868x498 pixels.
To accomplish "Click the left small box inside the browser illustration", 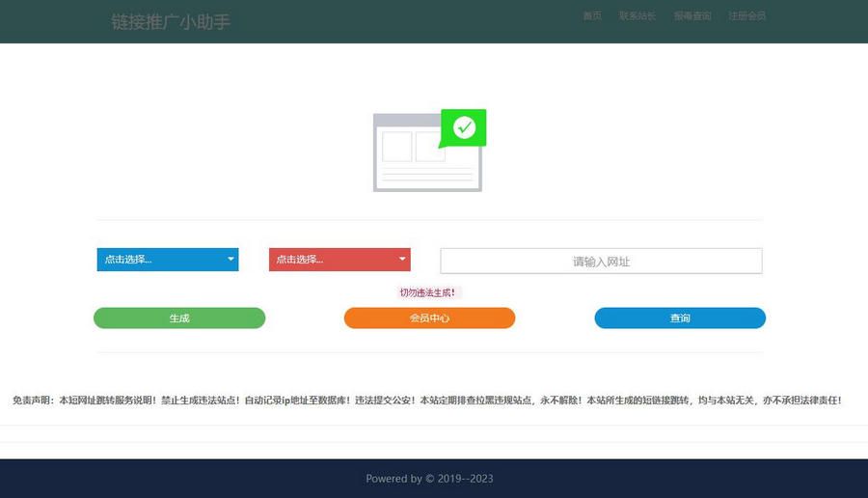I will 396,147.
